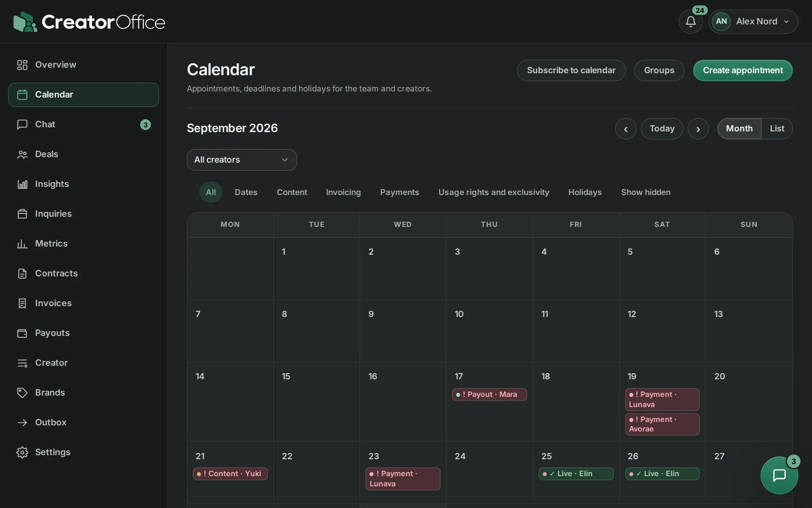Open the Payout · Mara event
The image size is (812, 508).
point(489,394)
